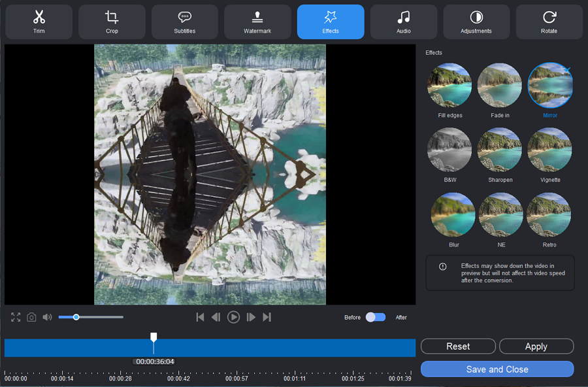Click the fullscreen expand icon
The height and width of the screenshot is (387, 588).
point(16,317)
